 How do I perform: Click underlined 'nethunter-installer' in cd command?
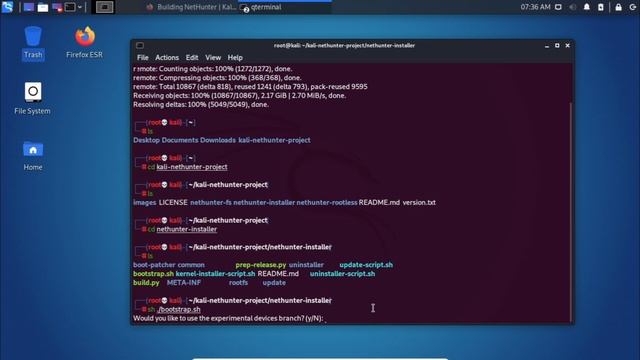(x=187, y=229)
